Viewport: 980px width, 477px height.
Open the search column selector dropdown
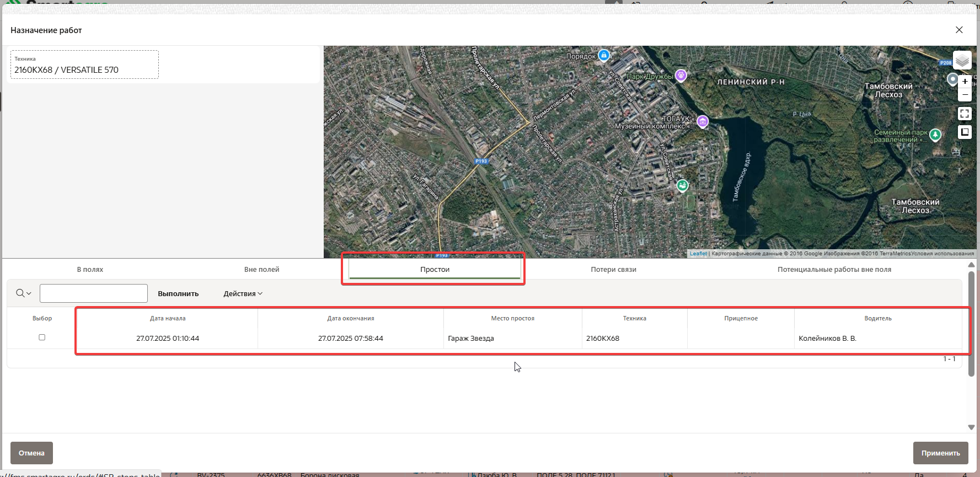[x=23, y=293]
